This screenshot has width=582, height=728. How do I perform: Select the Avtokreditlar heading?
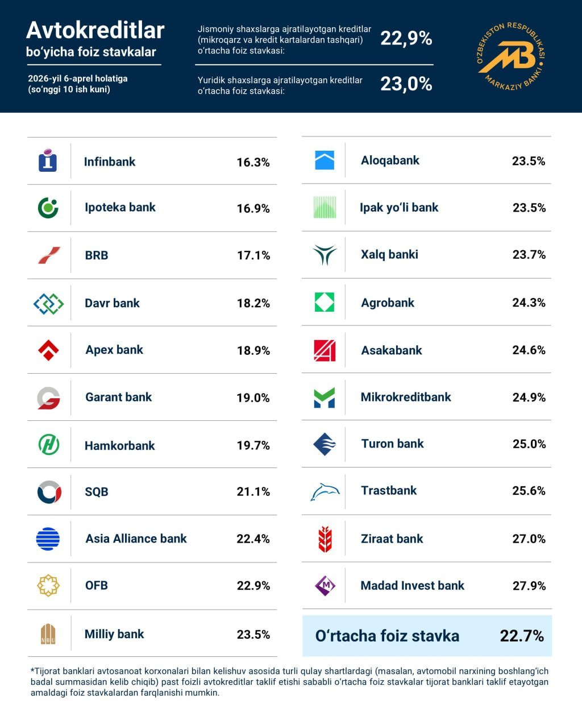tap(95, 30)
